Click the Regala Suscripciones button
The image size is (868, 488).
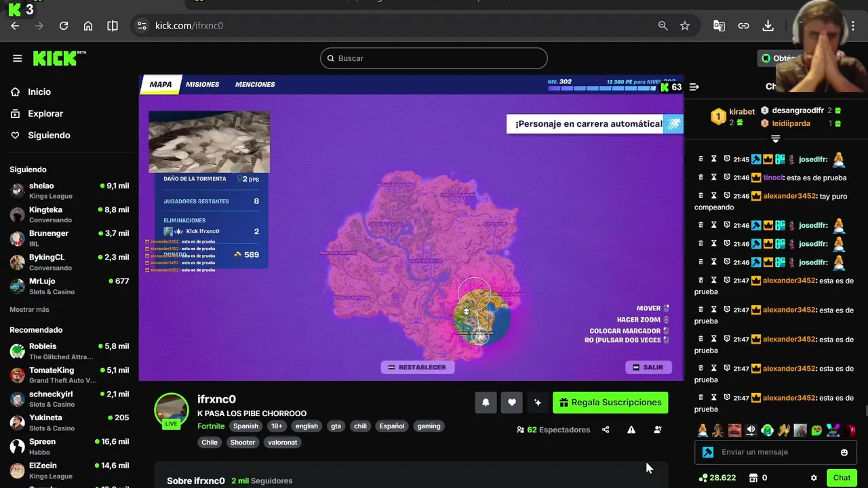coord(610,403)
